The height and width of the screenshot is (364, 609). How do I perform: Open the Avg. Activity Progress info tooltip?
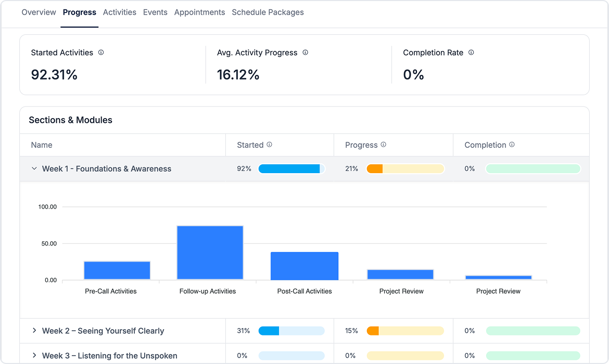coord(306,53)
